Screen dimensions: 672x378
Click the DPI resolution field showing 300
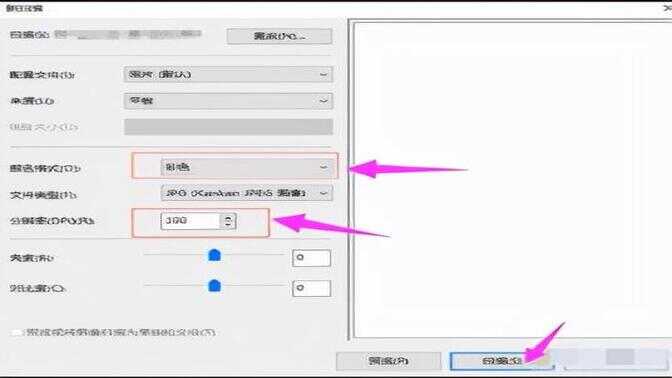[x=191, y=221]
